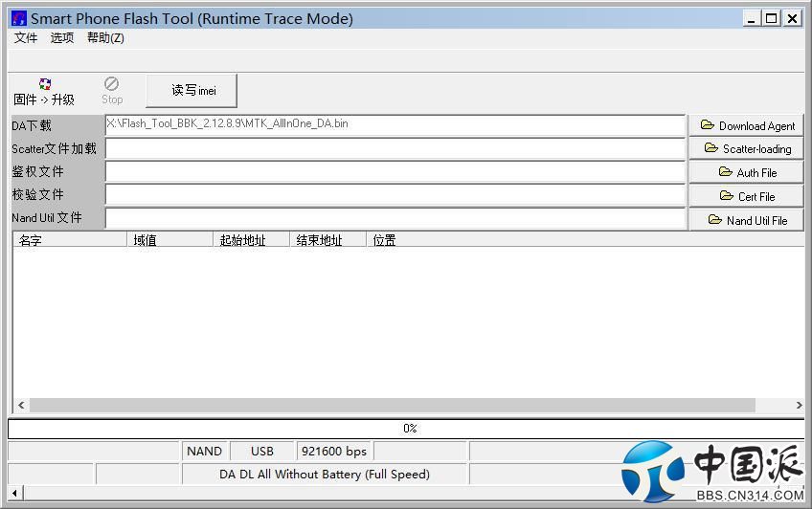
Task: Click the DA下载 path field
Action: click(395, 125)
